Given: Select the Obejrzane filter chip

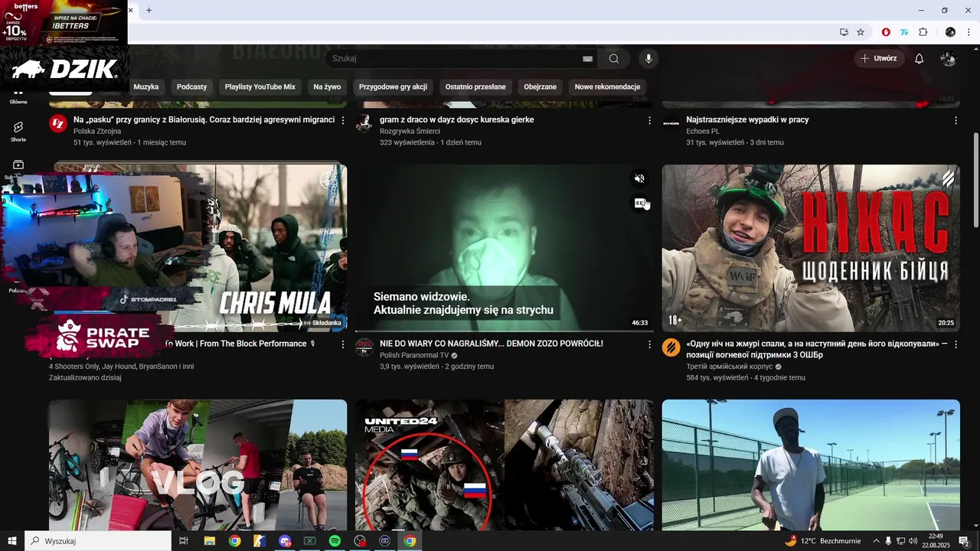Looking at the screenshot, I should coord(541,86).
